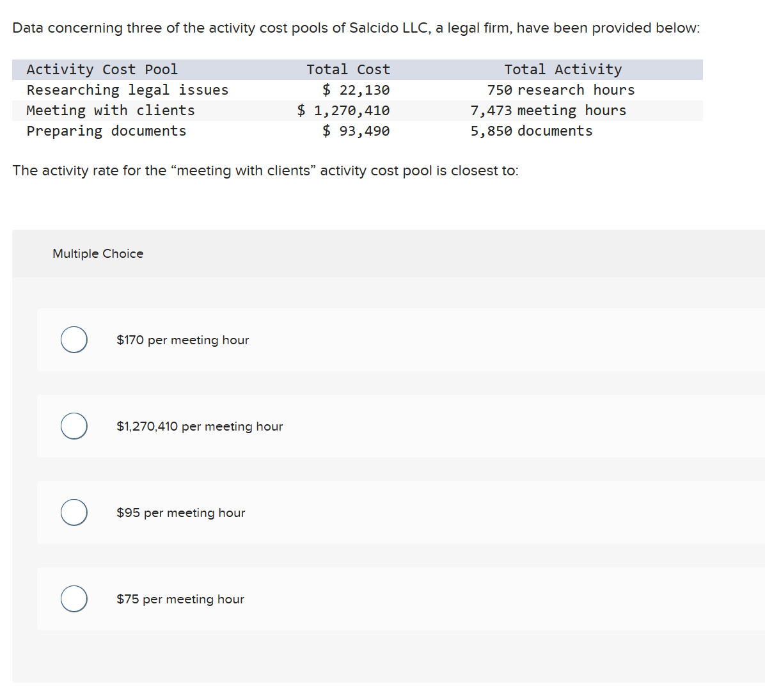
Task: Click the 'Researching legal issues' table row label
Action: [127, 90]
